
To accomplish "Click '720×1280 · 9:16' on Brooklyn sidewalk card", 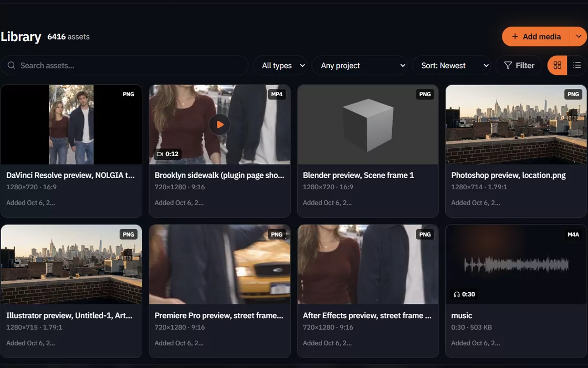I will (180, 187).
